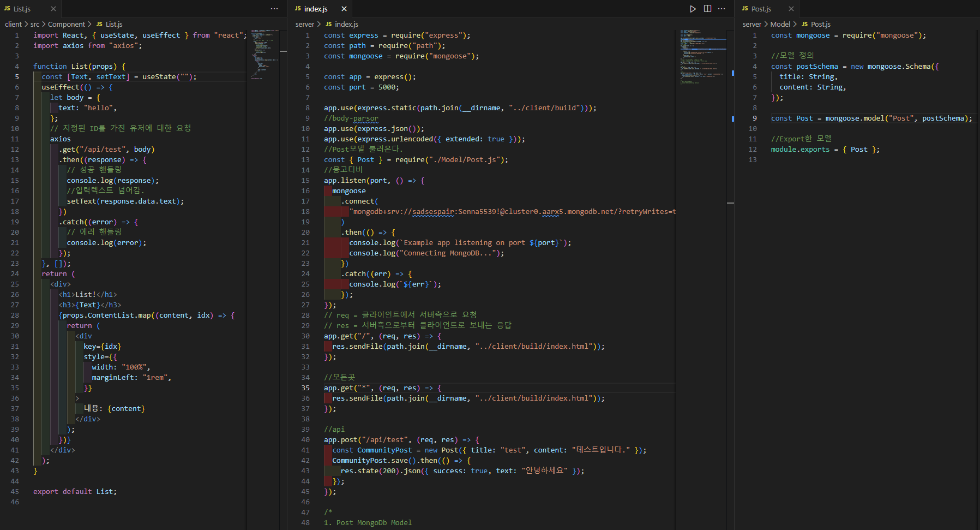Click 'console.log("Connecting MongoDB...");' line
The image size is (980, 530).
[426, 253]
